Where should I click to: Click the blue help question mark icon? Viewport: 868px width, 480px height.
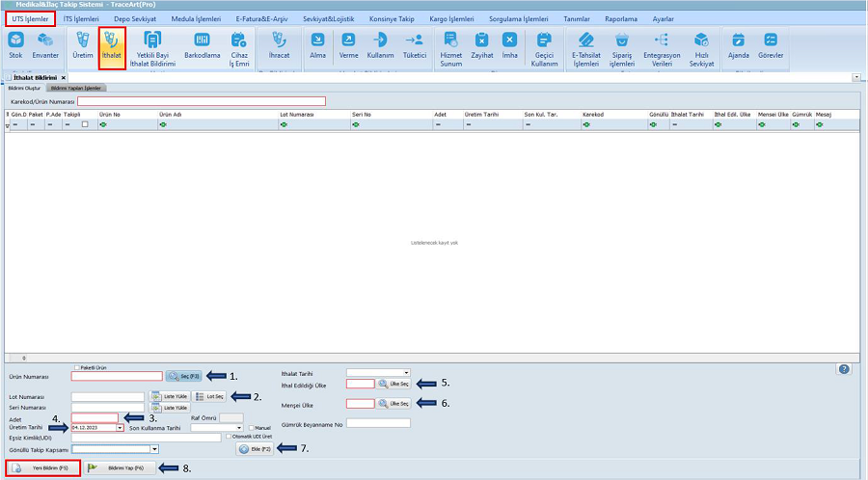tap(844, 368)
